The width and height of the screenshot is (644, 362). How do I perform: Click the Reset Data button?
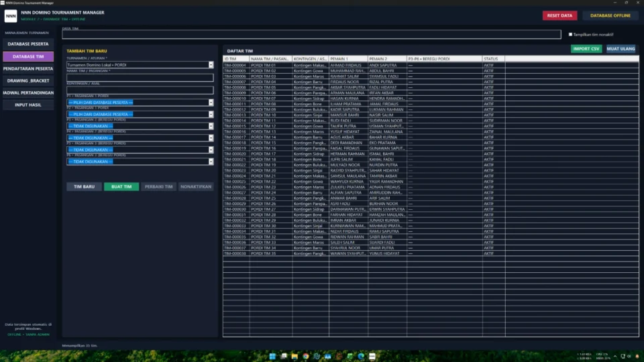[559, 15]
